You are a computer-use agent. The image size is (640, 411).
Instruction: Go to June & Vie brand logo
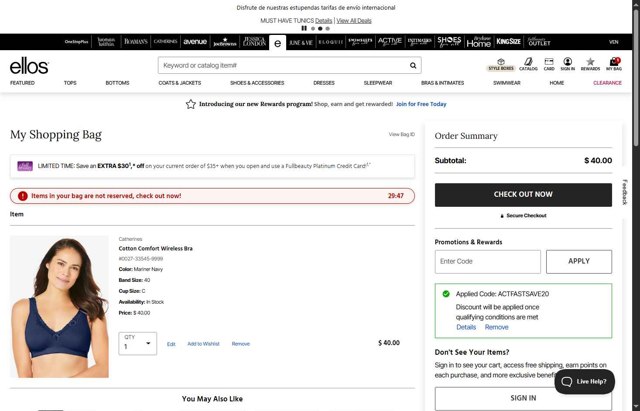click(x=301, y=42)
